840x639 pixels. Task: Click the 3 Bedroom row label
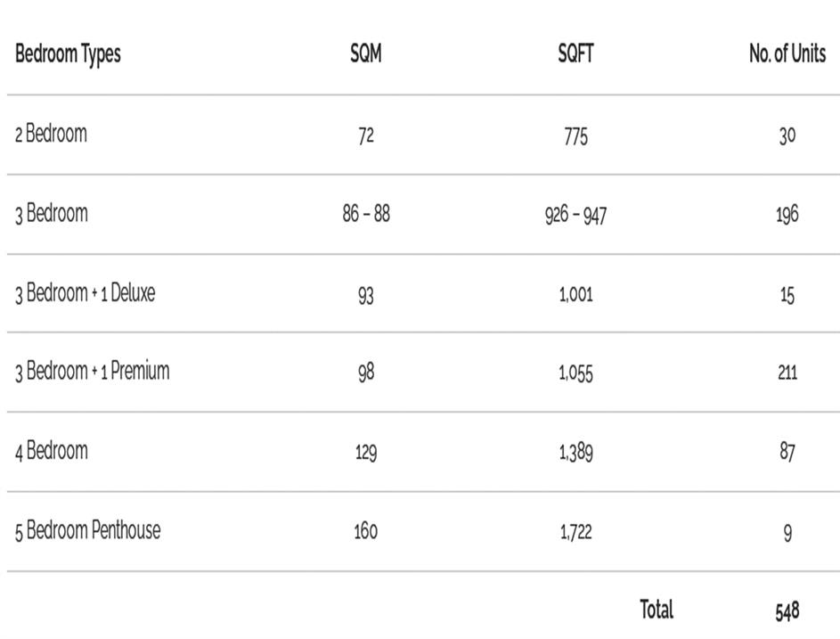pos(51,214)
